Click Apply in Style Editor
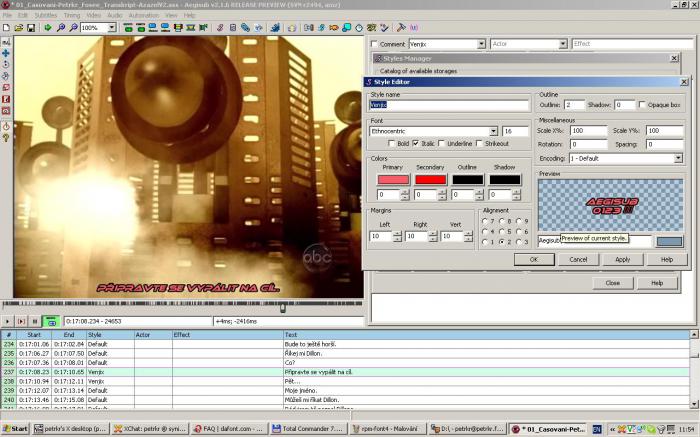The height and width of the screenshot is (437, 700). pyautogui.click(x=622, y=259)
